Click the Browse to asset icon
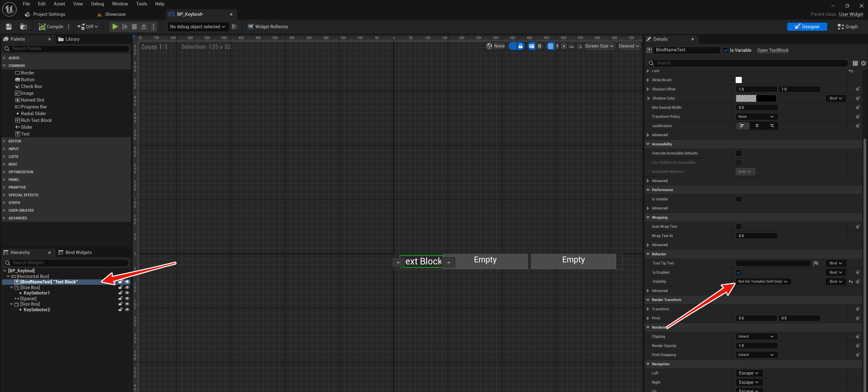This screenshot has height=392, width=868. [x=24, y=27]
